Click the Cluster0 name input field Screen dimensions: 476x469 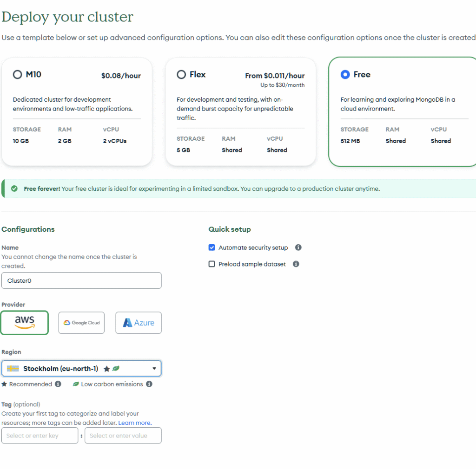point(81,280)
